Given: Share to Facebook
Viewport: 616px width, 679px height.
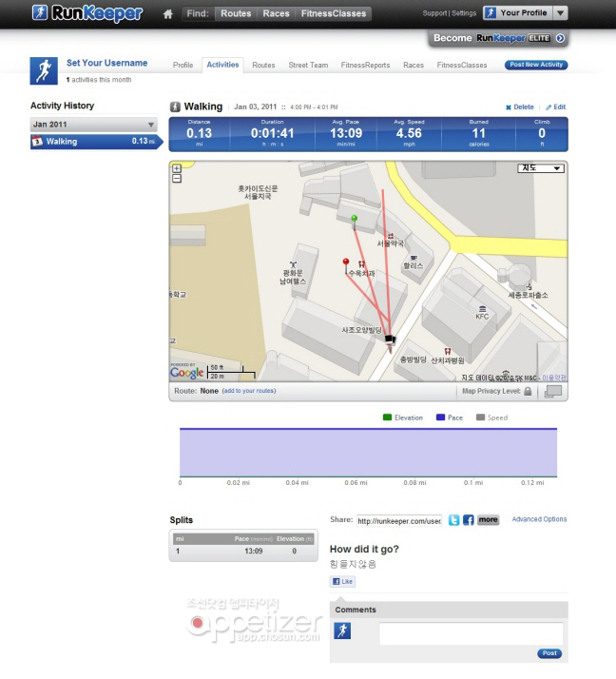Looking at the screenshot, I should coord(469,520).
